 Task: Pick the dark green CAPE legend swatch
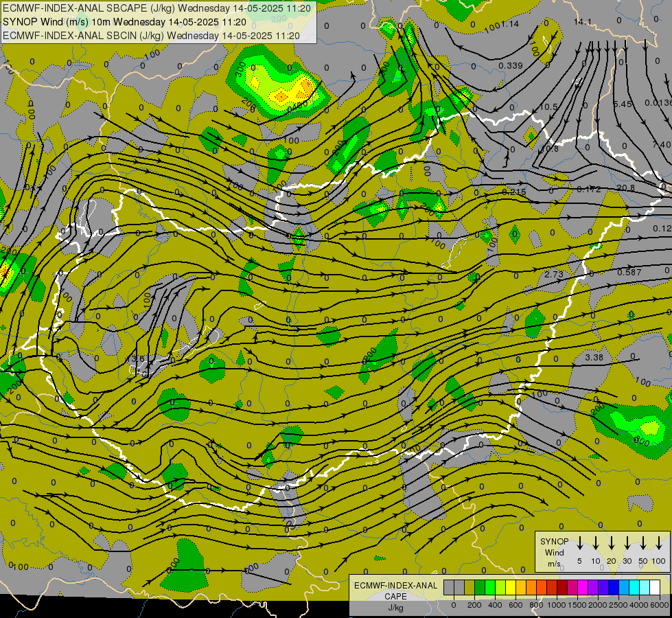(x=480, y=588)
